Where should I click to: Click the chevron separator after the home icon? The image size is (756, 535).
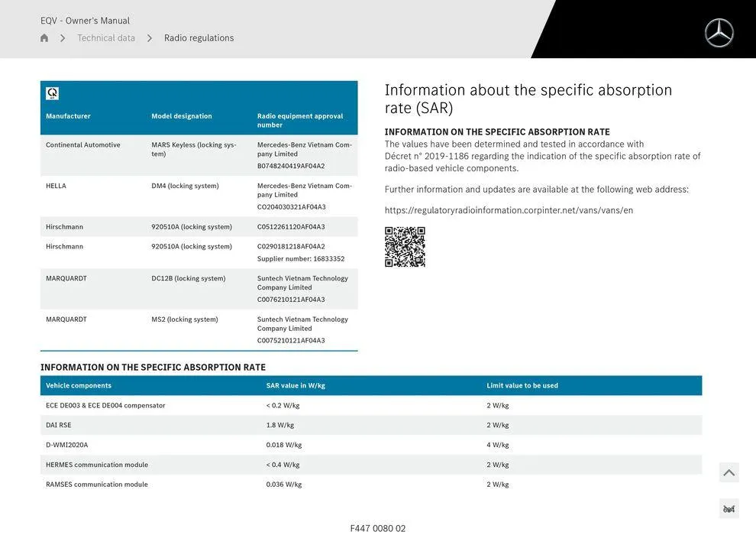point(63,37)
